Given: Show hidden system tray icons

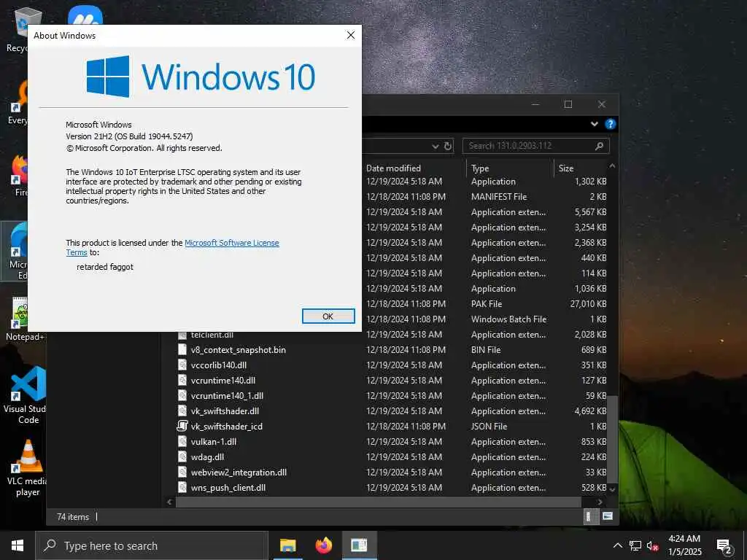Looking at the screenshot, I should coord(617,545).
